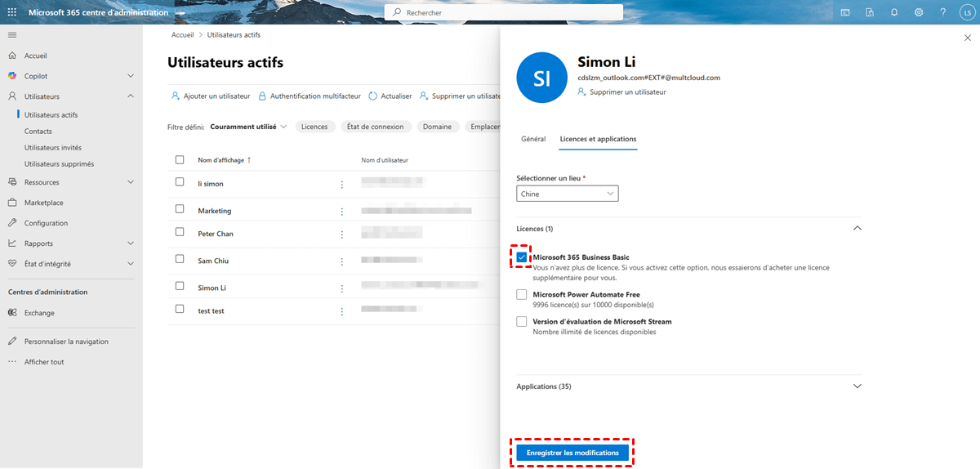Screen dimensions: 980x469
Task: Open the Couramment utilisé filter dropdown
Action: point(249,127)
